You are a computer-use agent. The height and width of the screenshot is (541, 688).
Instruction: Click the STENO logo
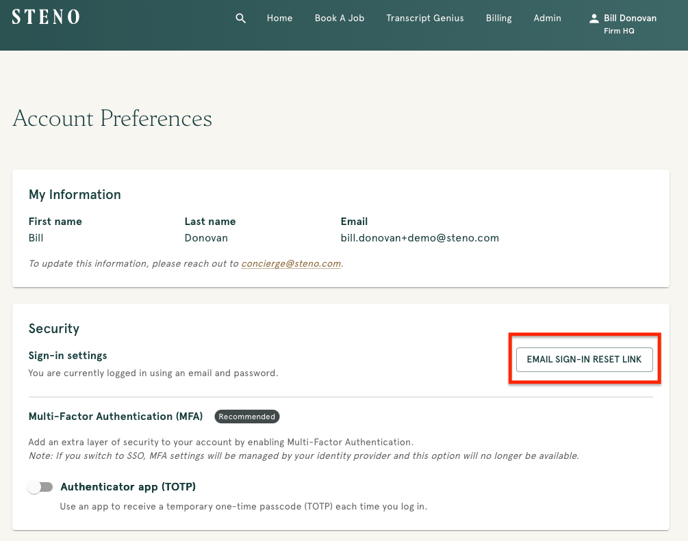[46, 17]
